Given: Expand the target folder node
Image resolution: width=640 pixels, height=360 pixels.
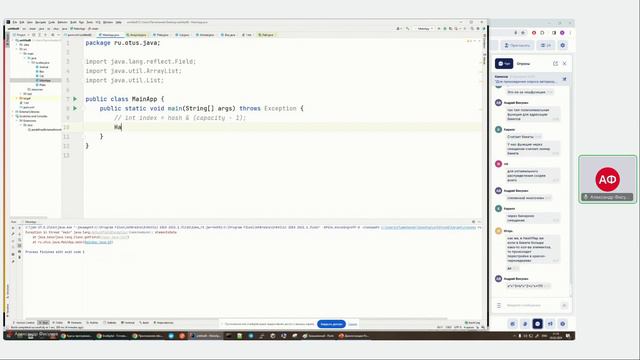Looking at the screenshot, I should click(18, 98).
